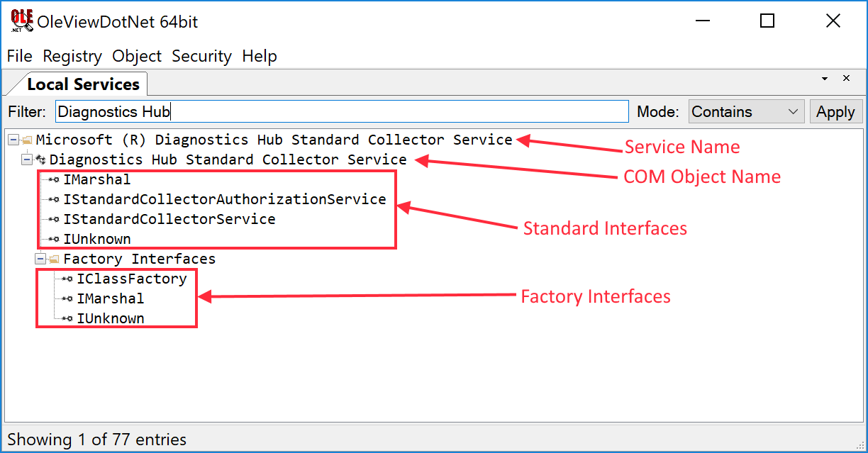Collapse the Microsoft Diagnostics Hub service node
The width and height of the screenshot is (868, 453).
13,140
